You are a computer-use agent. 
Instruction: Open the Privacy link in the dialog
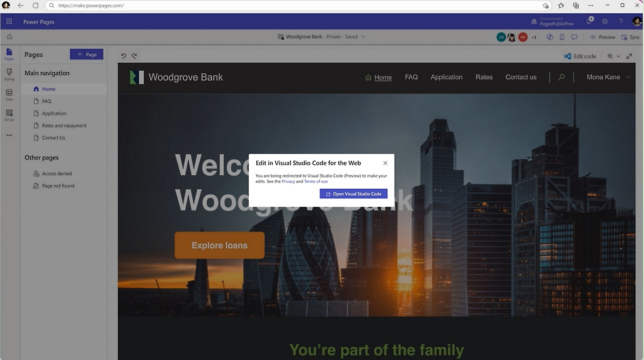pyautogui.click(x=288, y=181)
